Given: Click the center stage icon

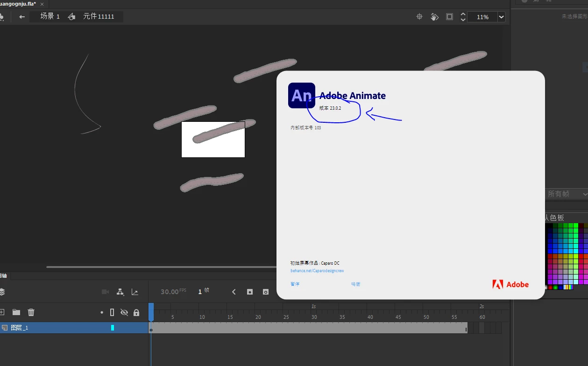Looking at the screenshot, I should (419, 17).
